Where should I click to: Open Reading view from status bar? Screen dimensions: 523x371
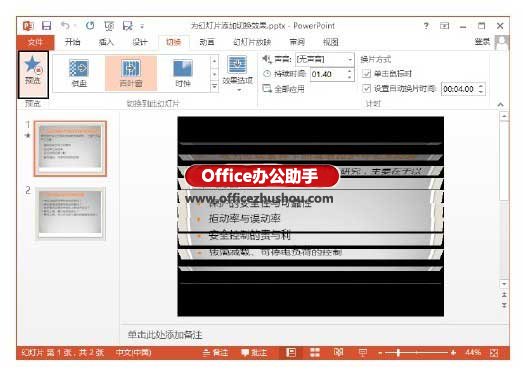pos(338,352)
